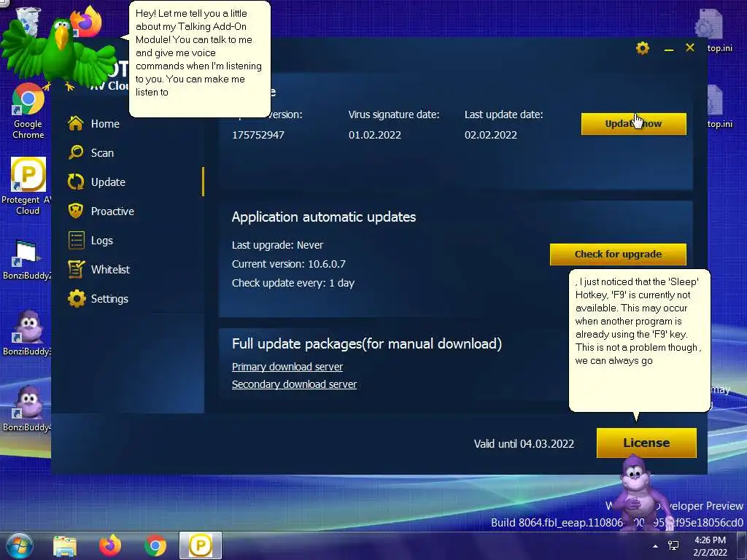Click the Logs list icon

tap(76, 241)
